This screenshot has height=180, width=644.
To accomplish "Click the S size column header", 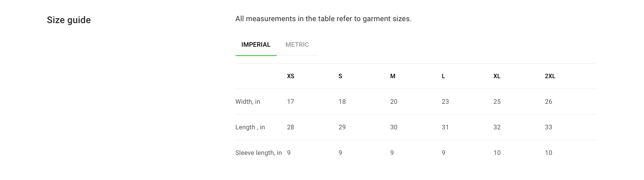I will pyautogui.click(x=340, y=76).
